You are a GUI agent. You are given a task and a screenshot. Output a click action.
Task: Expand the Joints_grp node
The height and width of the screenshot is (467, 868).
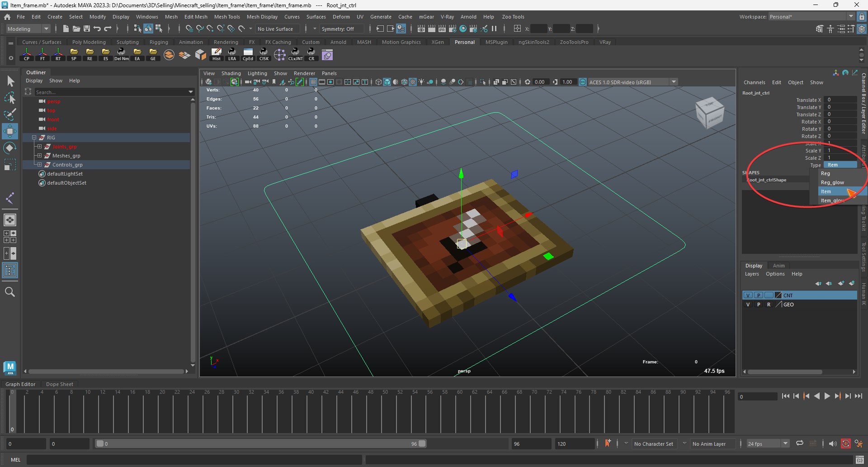tap(39, 147)
